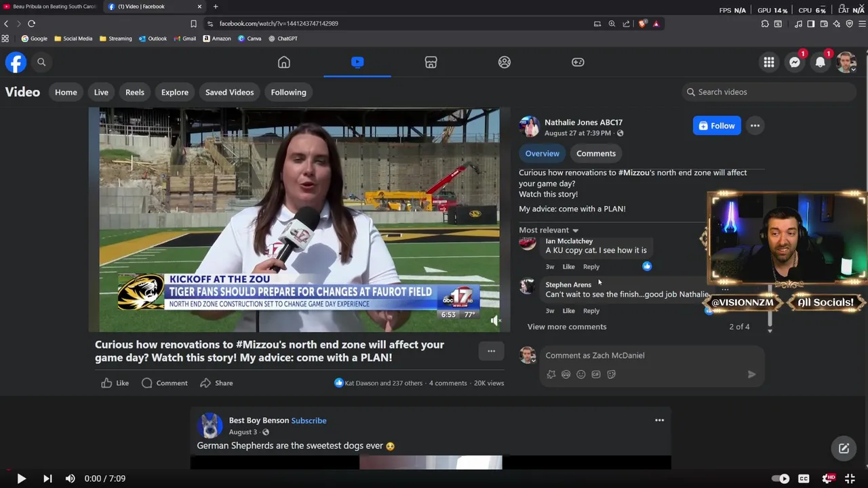
Task: Attach a sticker to comment
Action: (611, 375)
